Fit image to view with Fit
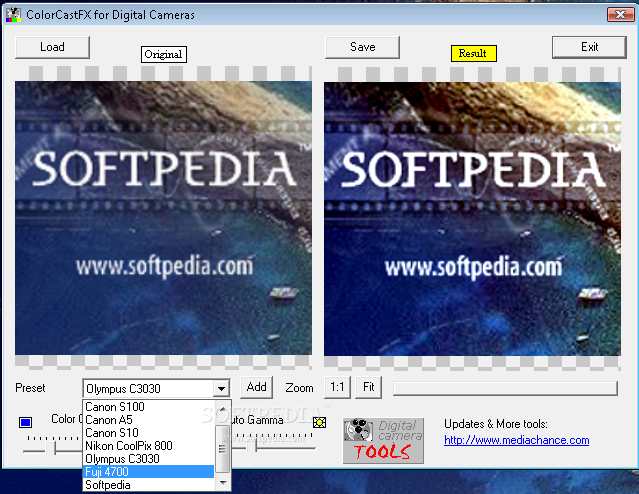Screen dimensions: 639x494 pos(369,387)
